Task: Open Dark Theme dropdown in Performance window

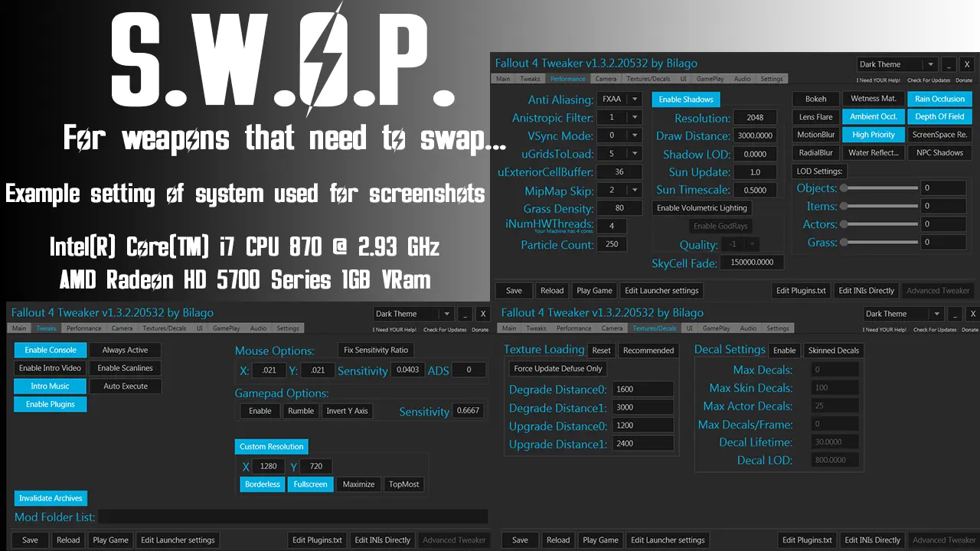Action: (x=897, y=64)
